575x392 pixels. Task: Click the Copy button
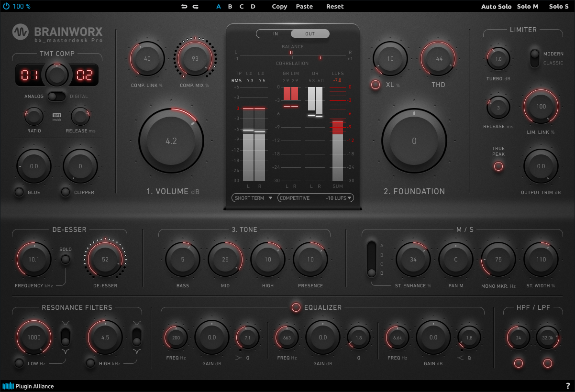(279, 7)
